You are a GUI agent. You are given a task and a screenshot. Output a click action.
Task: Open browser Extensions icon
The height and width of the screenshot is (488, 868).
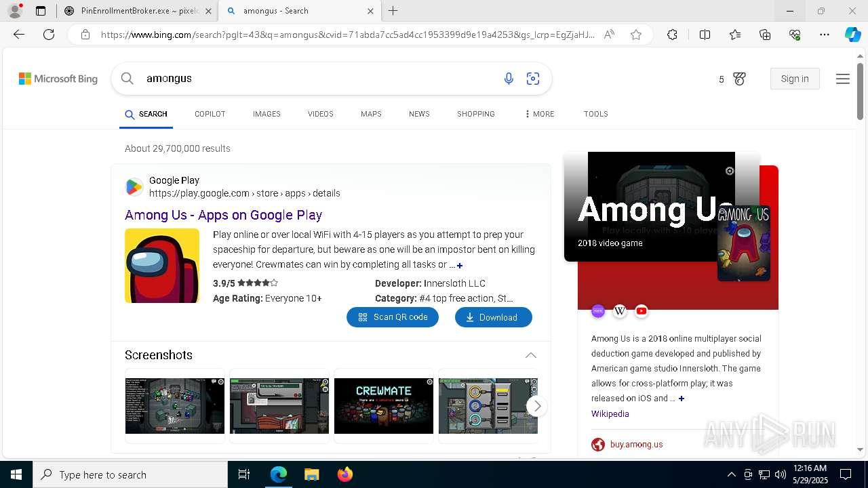click(672, 35)
